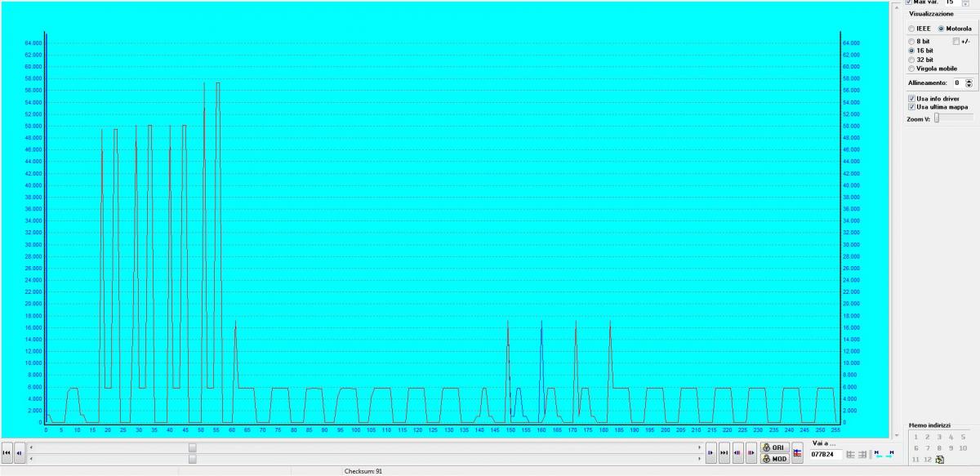This screenshot has height=476, width=980.
Task: Choose 32 bit visualization
Action: click(x=912, y=60)
